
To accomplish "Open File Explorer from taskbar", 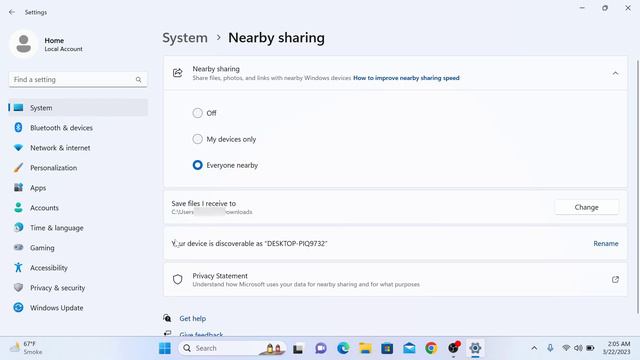I will pos(365,348).
